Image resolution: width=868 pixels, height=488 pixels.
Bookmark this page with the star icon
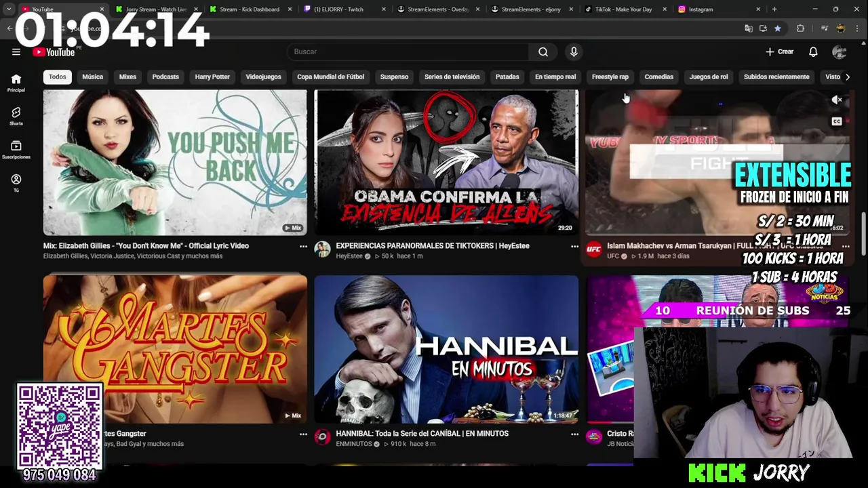point(777,28)
